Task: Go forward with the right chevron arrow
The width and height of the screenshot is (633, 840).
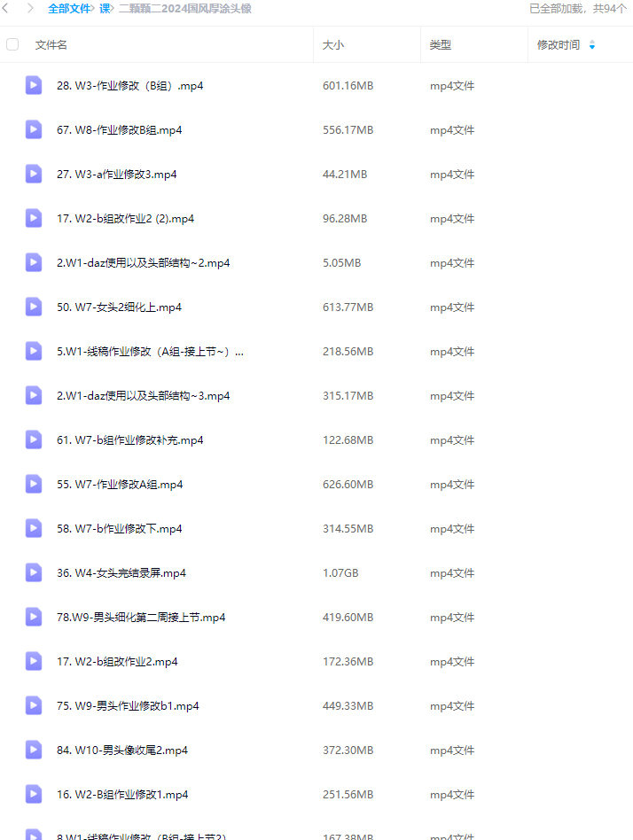Action: click(30, 8)
